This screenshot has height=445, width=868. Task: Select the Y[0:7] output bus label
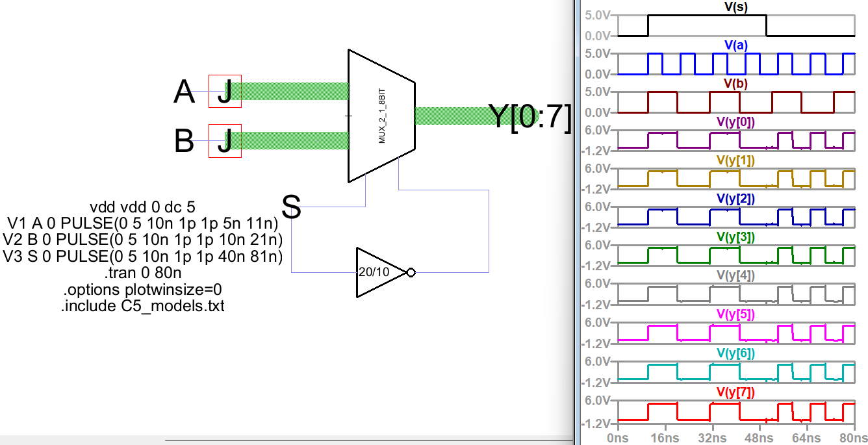530,117
